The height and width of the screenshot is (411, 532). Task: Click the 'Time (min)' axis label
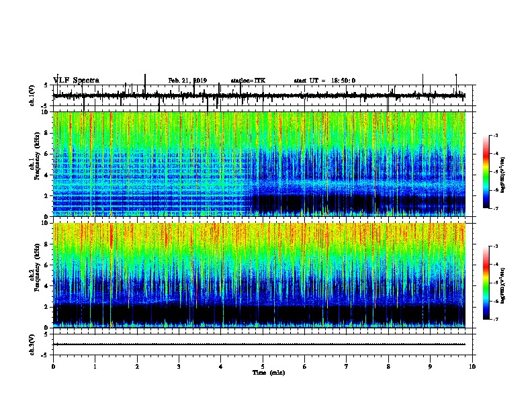click(269, 373)
